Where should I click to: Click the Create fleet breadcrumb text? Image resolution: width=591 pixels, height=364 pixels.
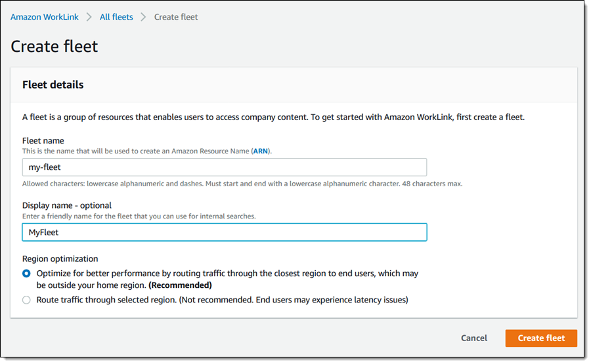(176, 17)
